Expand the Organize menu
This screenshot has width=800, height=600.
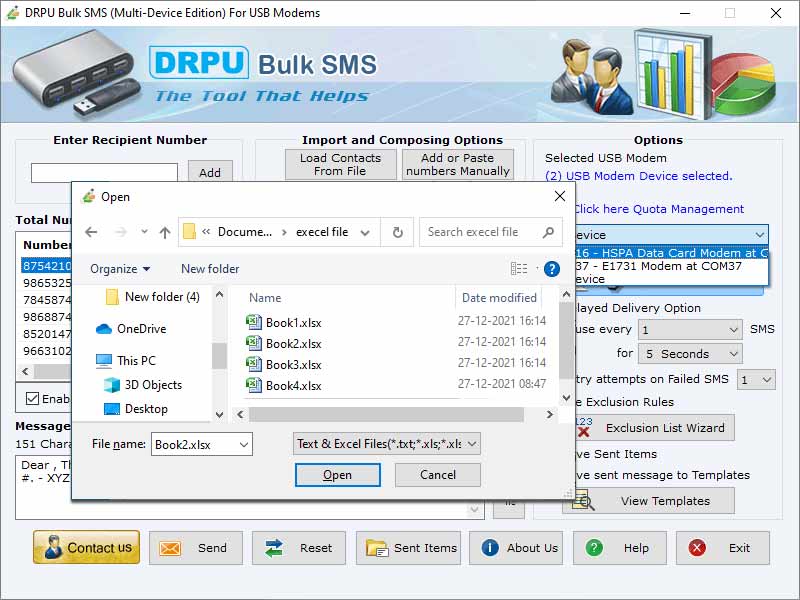pyautogui.click(x=120, y=269)
